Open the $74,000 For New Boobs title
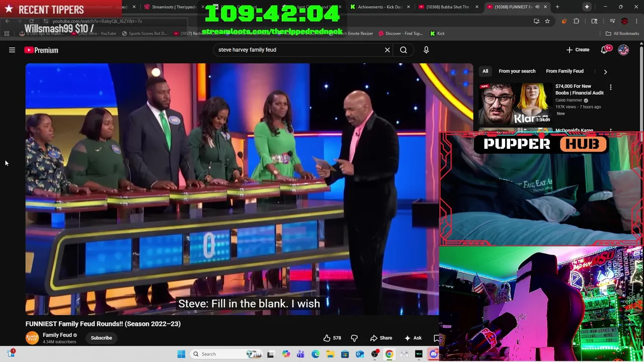644x362 pixels. pyautogui.click(x=579, y=89)
